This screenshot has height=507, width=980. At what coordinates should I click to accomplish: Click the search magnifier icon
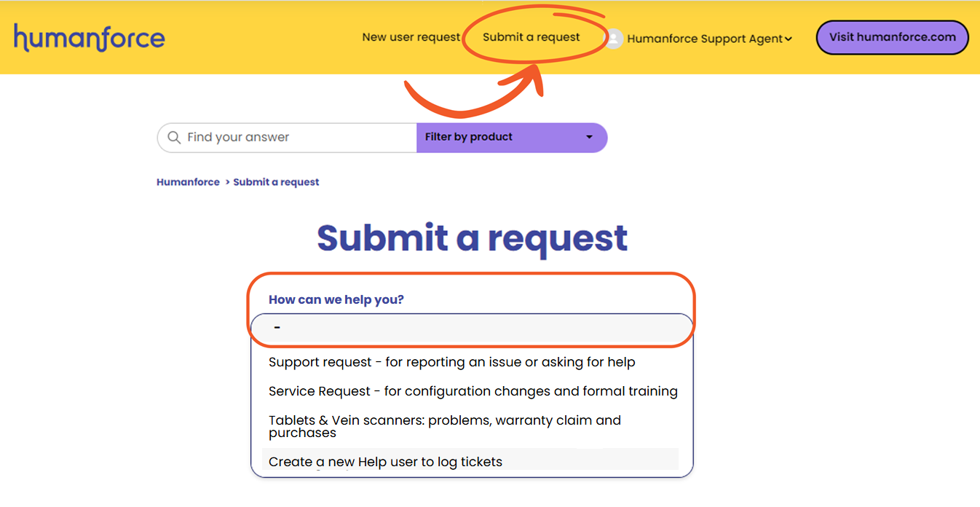point(174,138)
